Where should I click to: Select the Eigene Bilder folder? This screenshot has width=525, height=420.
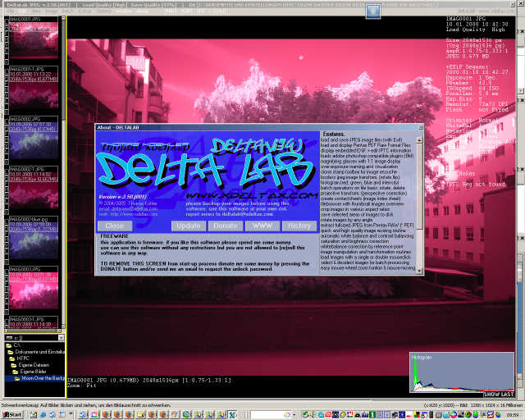pyautogui.click(x=30, y=372)
